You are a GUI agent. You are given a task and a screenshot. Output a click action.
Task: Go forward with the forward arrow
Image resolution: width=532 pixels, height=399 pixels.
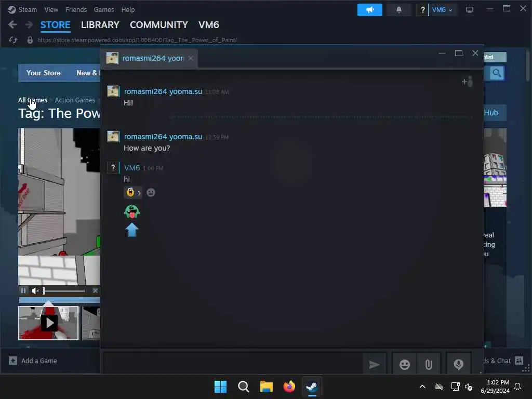pyautogui.click(x=29, y=24)
